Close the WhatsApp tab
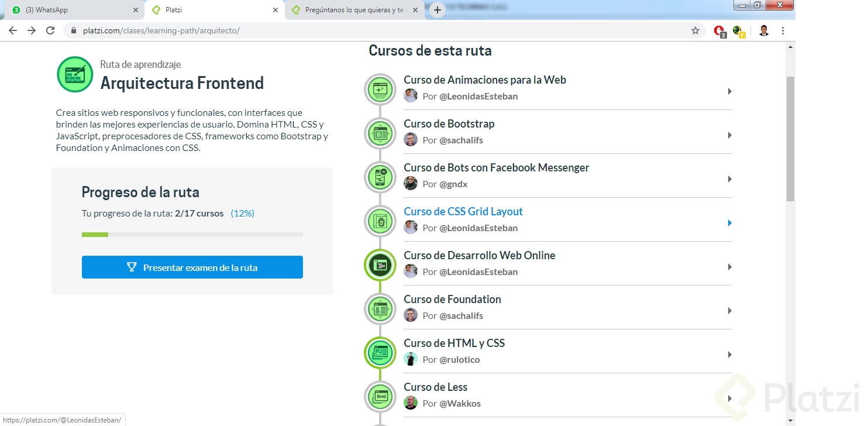Image resolution: width=868 pixels, height=426 pixels. [136, 10]
